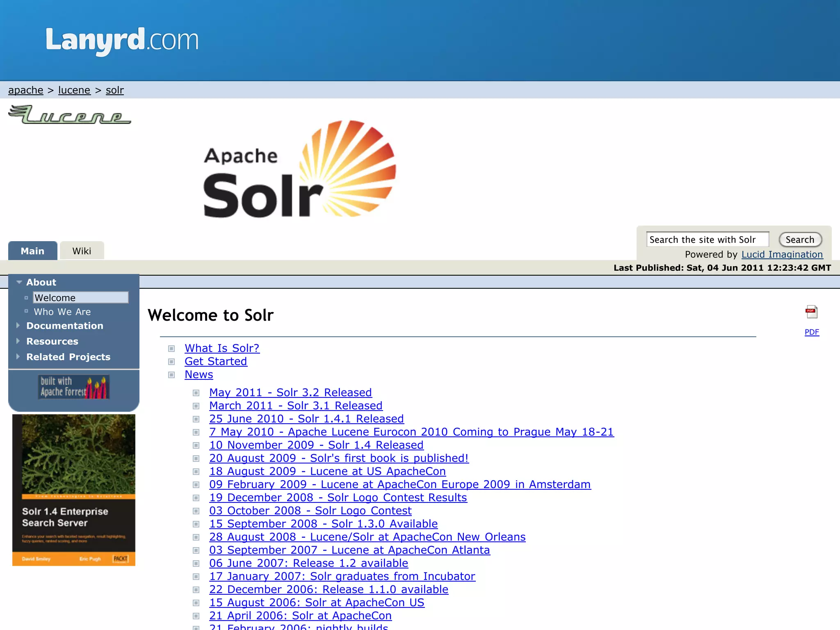Follow the apache breadcrumb link
The width and height of the screenshot is (840, 630).
[x=26, y=90]
